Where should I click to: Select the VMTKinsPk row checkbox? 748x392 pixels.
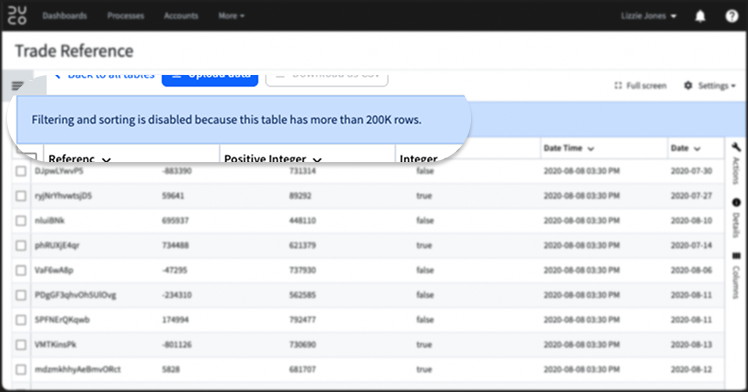[x=21, y=344]
